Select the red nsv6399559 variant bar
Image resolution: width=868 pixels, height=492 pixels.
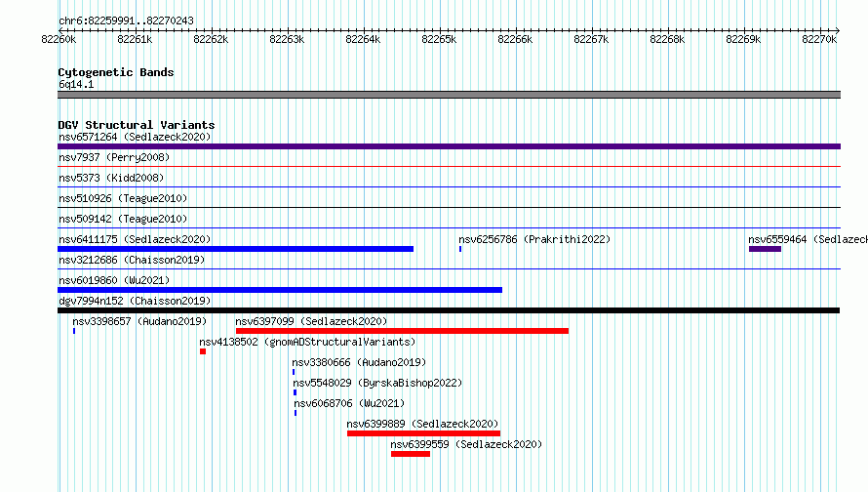pos(411,454)
